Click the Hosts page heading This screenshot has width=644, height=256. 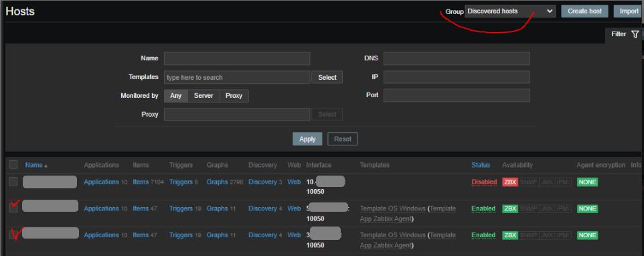(20, 11)
